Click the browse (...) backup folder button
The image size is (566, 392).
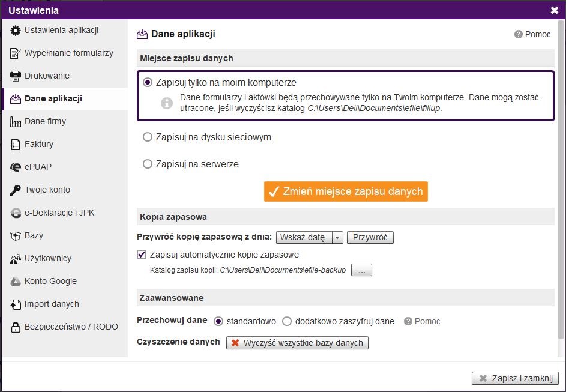point(361,270)
